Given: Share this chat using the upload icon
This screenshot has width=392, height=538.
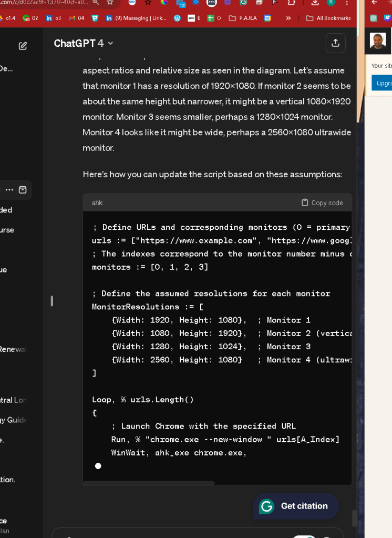Looking at the screenshot, I should pos(335,43).
